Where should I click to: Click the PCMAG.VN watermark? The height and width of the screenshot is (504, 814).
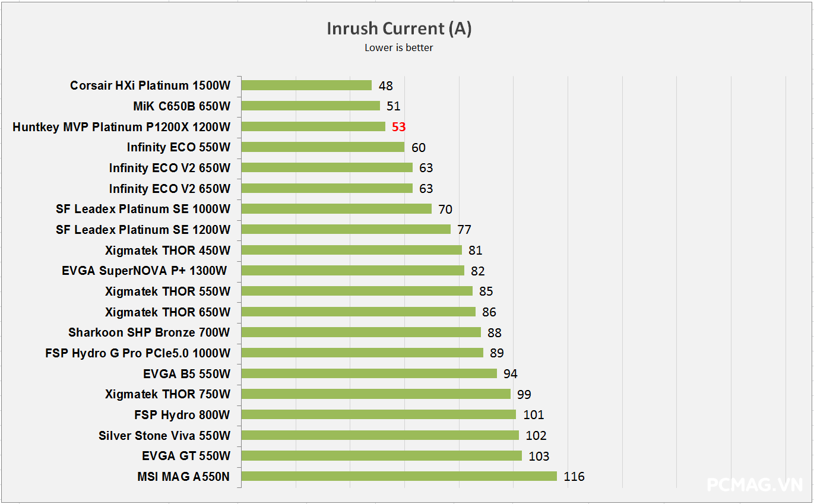[755, 485]
